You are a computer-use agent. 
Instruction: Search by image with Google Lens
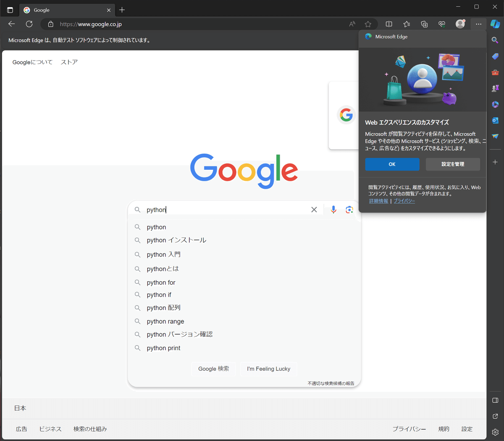click(349, 210)
